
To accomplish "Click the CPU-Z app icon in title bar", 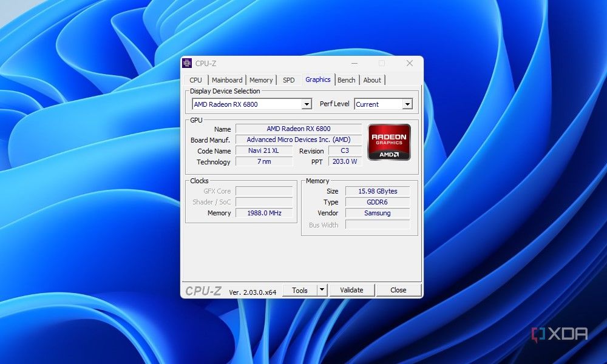I will pyautogui.click(x=187, y=63).
